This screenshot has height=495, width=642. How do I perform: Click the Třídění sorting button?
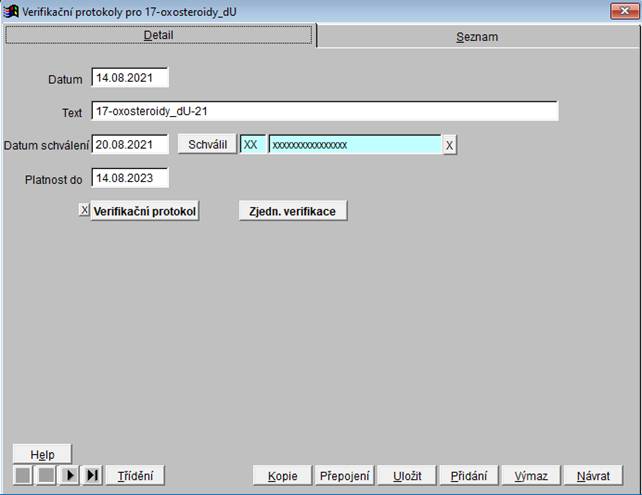(x=134, y=476)
